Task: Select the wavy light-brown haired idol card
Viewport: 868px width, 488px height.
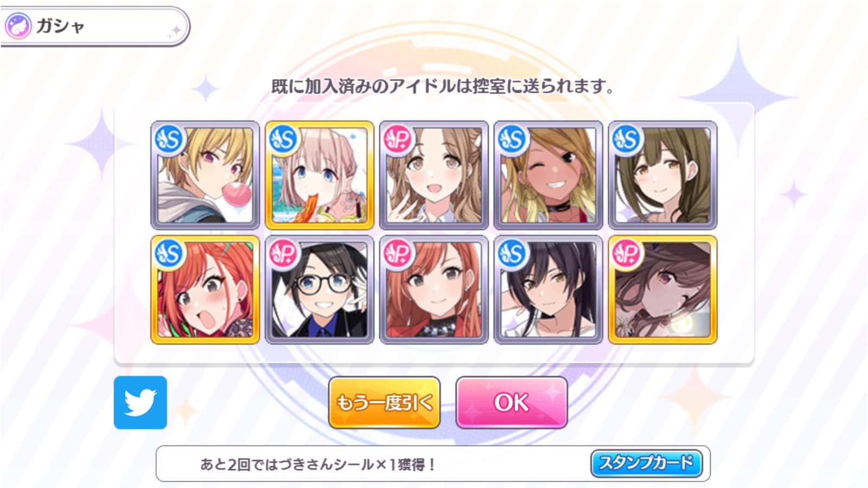Action: point(434,175)
